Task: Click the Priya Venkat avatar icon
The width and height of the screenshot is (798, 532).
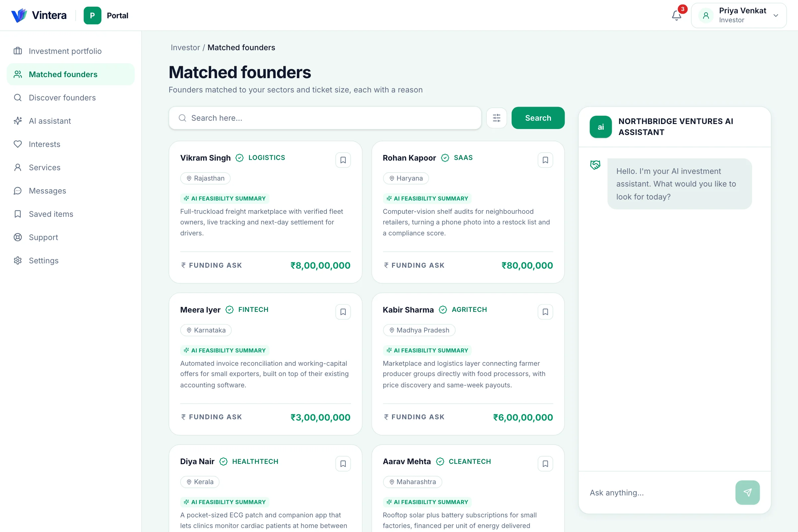Action: (706, 15)
